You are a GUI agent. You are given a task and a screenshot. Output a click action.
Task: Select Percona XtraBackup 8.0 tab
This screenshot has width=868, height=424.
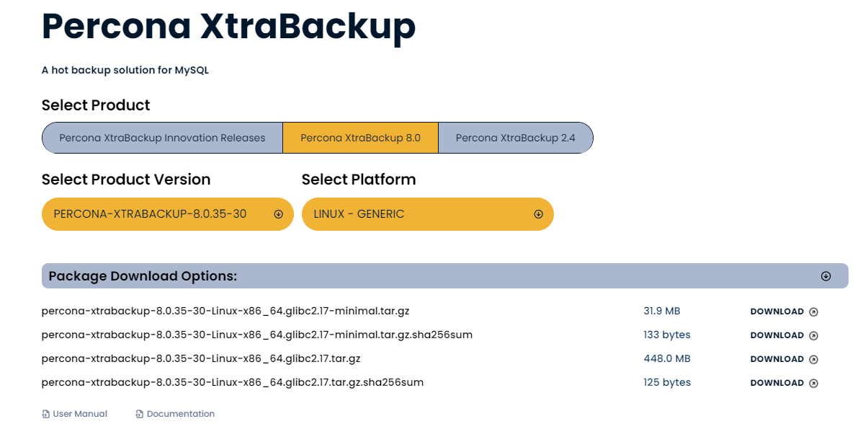360,138
